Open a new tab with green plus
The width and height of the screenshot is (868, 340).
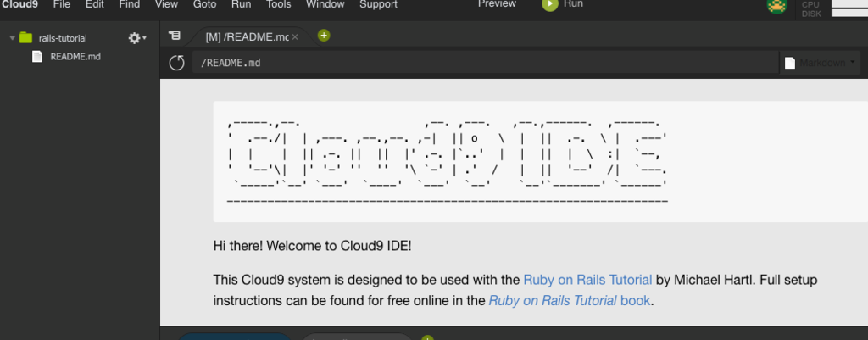click(x=324, y=36)
